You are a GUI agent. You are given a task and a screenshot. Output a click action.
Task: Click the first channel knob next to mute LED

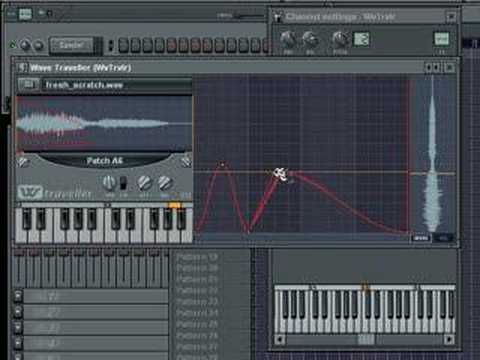(x=26, y=45)
